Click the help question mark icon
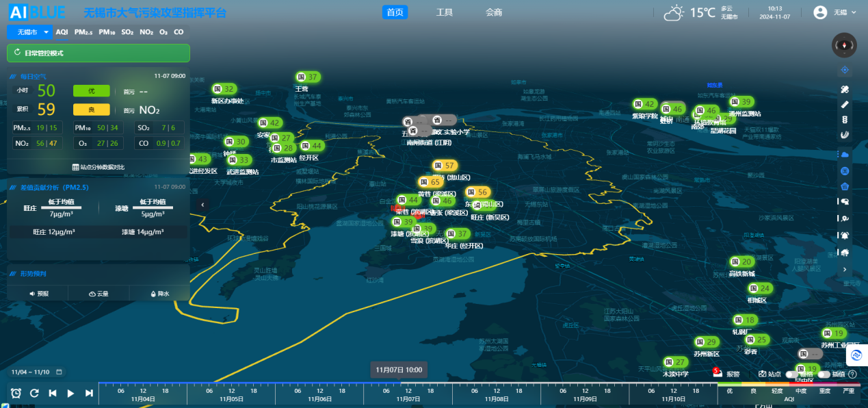 pos(852,374)
